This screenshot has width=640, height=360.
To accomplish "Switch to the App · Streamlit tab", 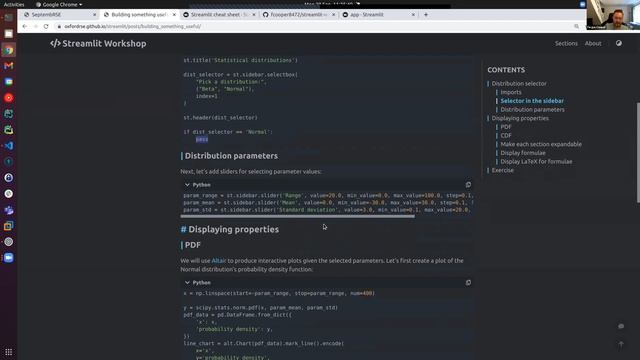I will (x=378, y=15).
